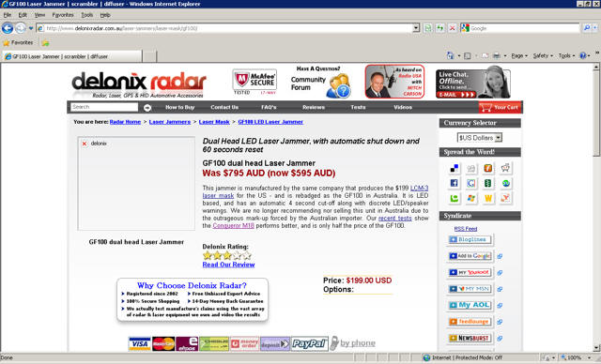Click the search go arrow icon

[x=147, y=108]
